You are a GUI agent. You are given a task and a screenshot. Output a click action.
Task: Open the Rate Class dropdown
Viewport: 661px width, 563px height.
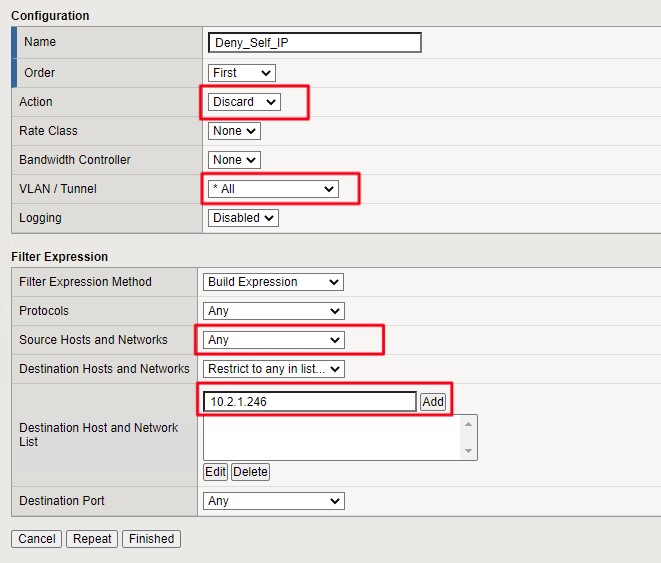tap(234, 131)
